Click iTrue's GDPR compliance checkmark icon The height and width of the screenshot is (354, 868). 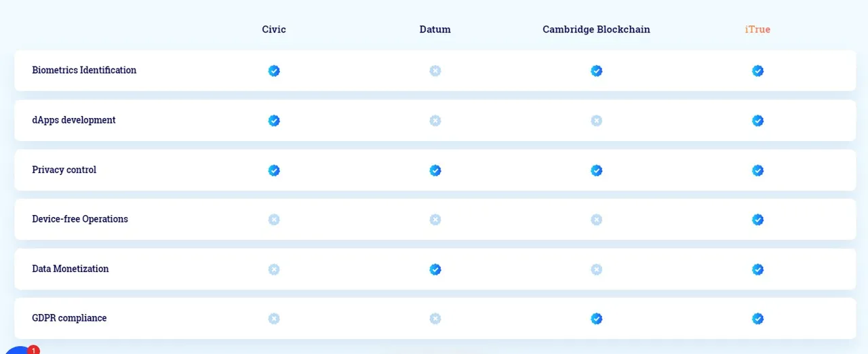tap(758, 319)
